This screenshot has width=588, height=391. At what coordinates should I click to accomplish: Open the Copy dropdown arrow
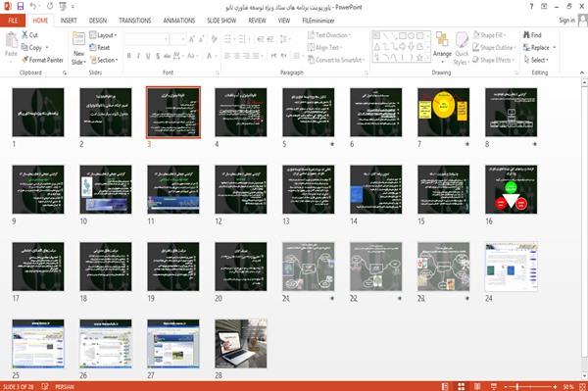coord(47,48)
